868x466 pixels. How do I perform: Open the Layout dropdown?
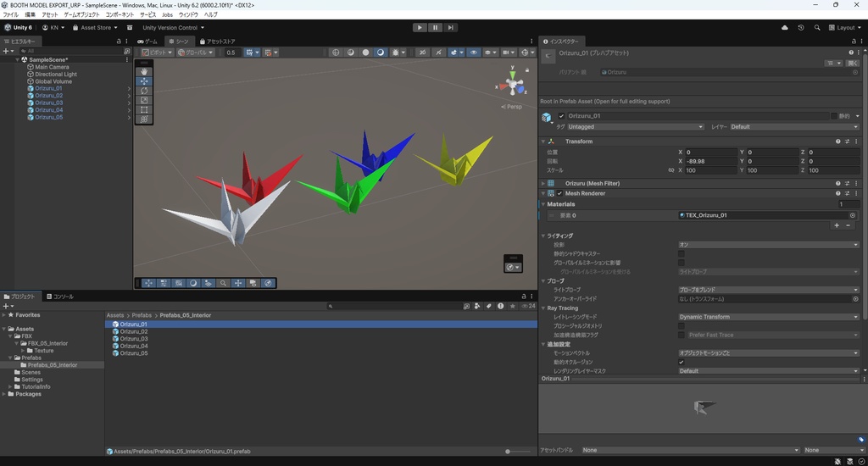tap(846, 27)
